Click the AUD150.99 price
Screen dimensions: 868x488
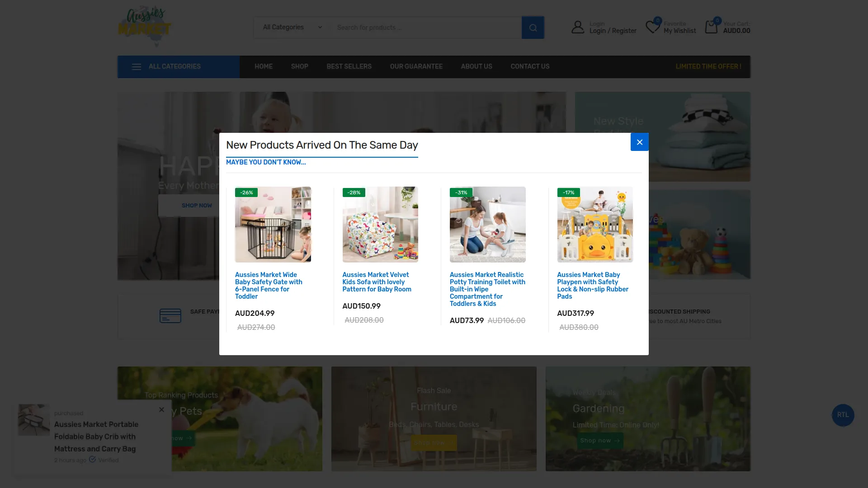(x=361, y=306)
